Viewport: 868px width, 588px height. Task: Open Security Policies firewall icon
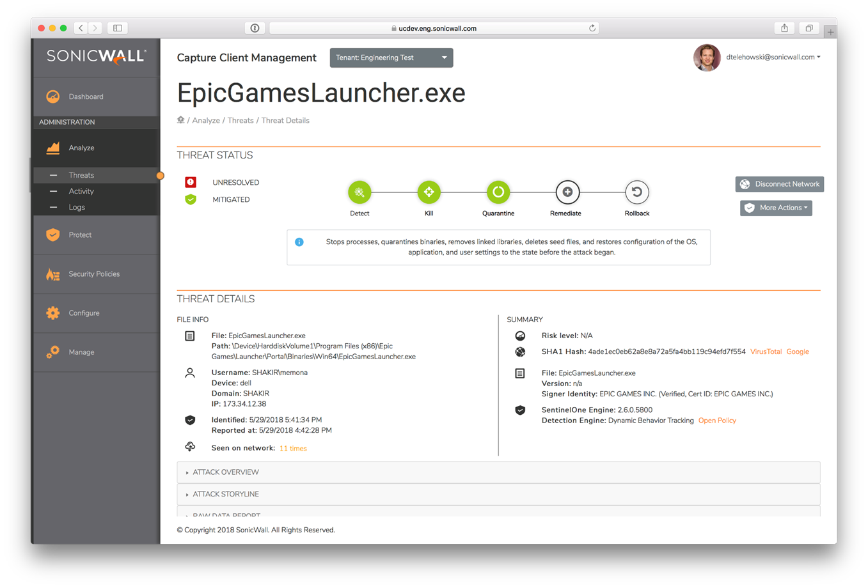[x=53, y=274]
